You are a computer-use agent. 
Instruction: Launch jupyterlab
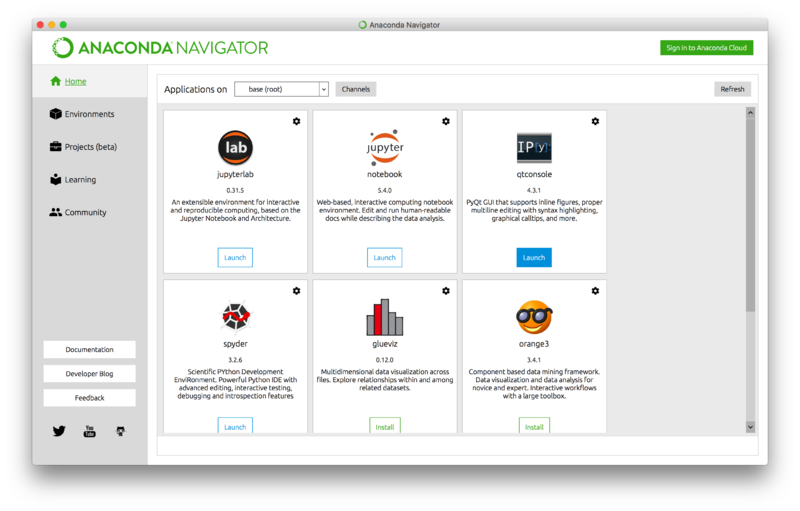[235, 258]
